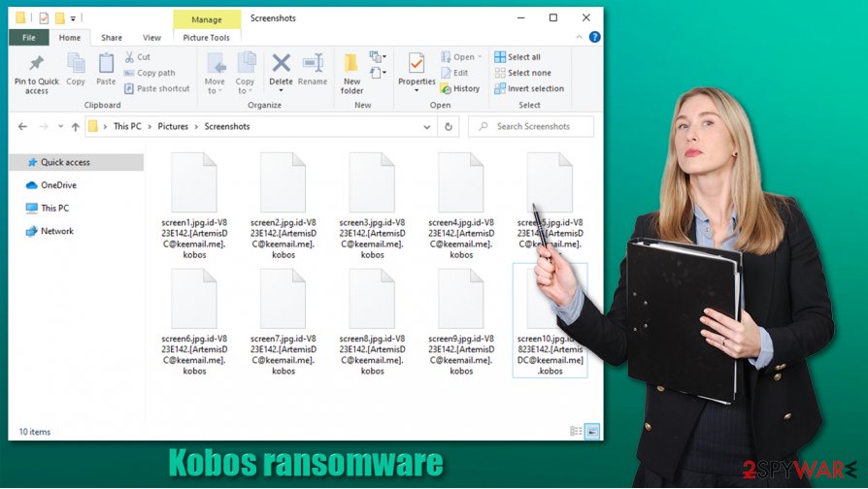The image size is (868, 489).
Task: Switch to the Home ribbon tab
Action: [70, 38]
